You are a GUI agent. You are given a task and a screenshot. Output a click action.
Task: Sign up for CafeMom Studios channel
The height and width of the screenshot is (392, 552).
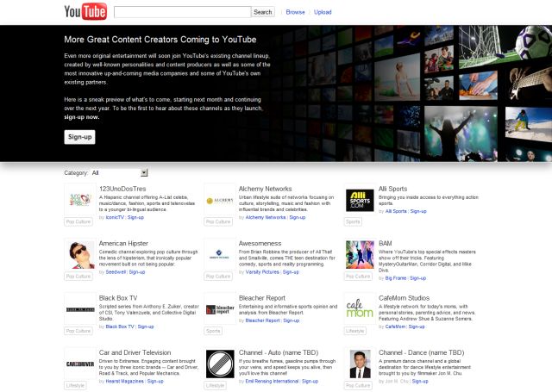point(417,327)
